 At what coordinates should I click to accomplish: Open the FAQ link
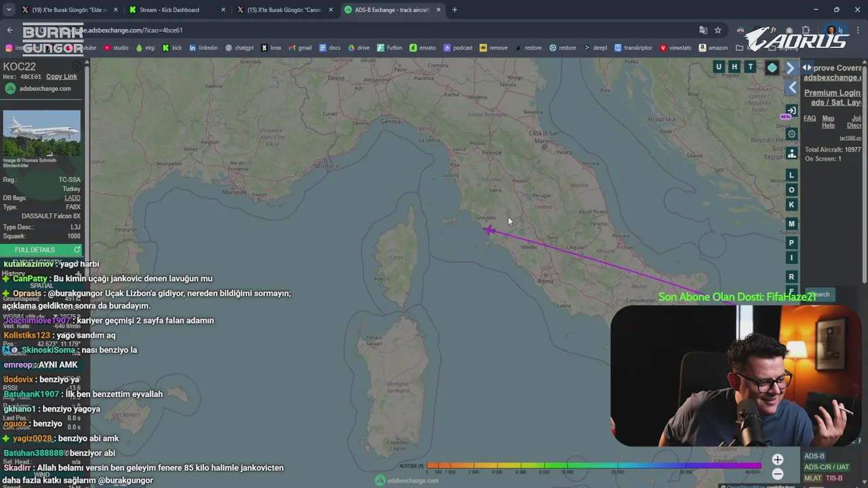[x=810, y=118]
